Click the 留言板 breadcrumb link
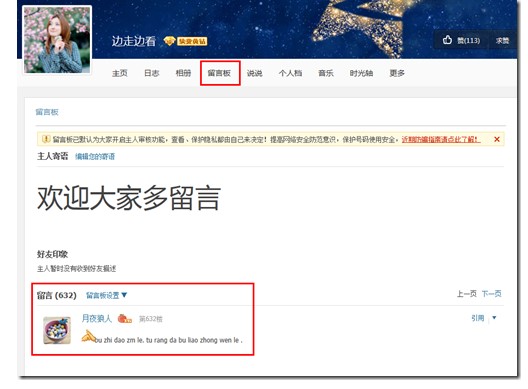 47,112
